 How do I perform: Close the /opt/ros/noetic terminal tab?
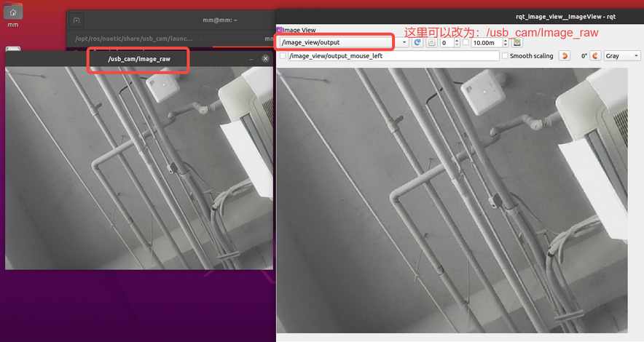tap(200, 39)
